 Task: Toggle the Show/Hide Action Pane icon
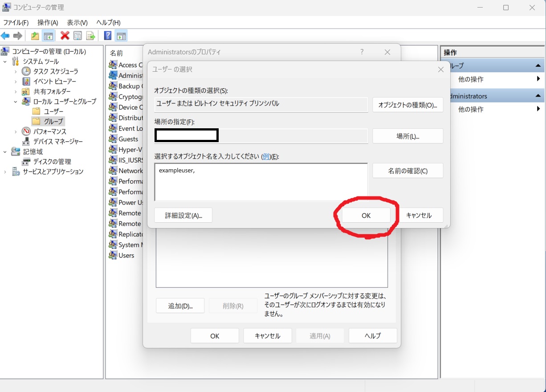121,36
